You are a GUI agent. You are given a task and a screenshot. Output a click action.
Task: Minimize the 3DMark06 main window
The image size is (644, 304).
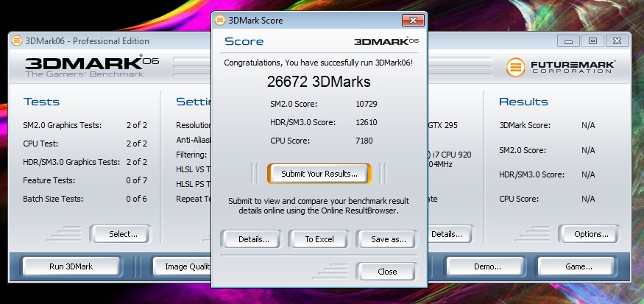pyautogui.click(x=568, y=41)
